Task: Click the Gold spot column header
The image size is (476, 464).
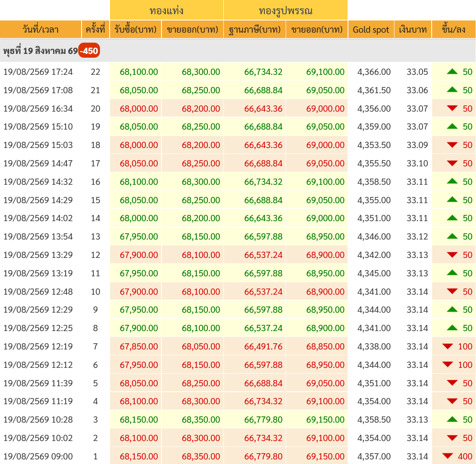Action: coord(371,29)
